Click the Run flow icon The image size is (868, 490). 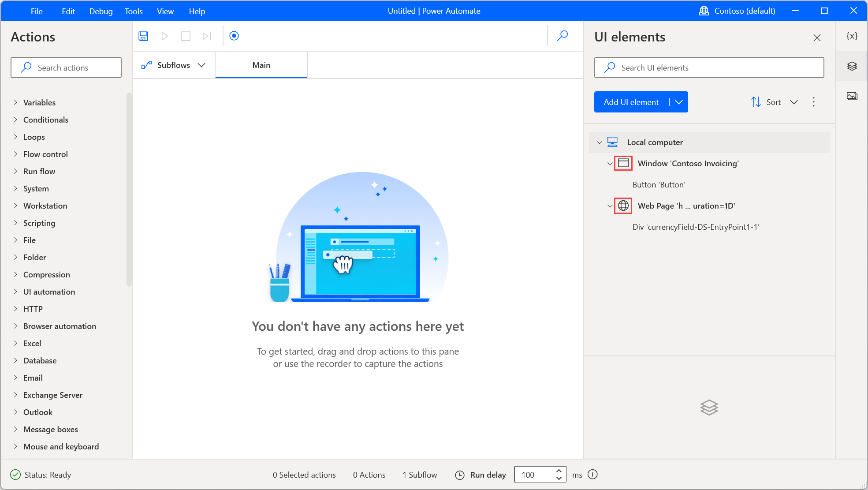pyautogui.click(x=164, y=35)
